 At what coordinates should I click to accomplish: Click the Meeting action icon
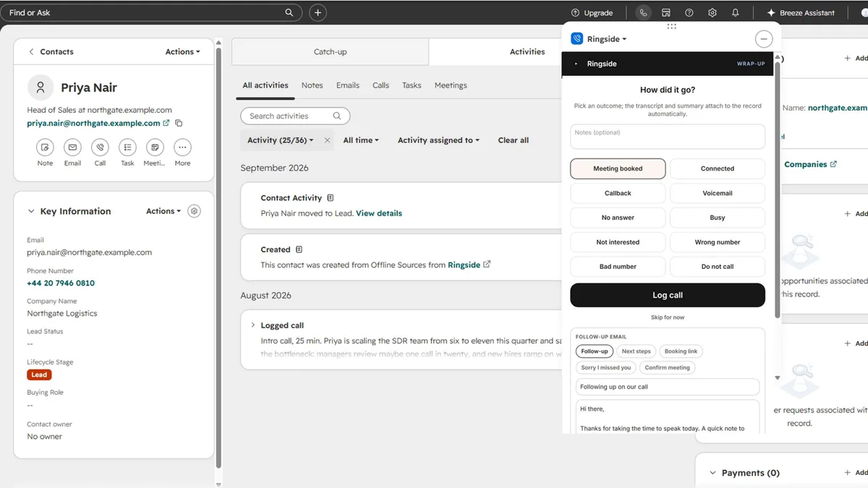(x=155, y=147)
